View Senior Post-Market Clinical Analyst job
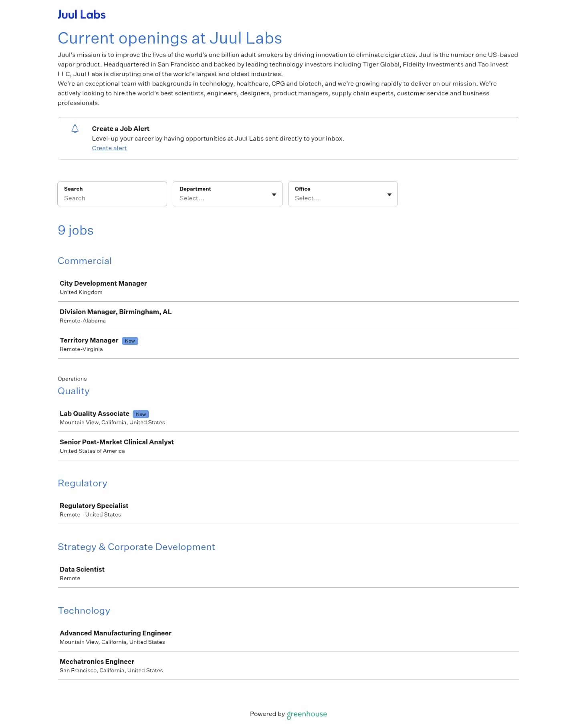The width and height of the screenshot is (577, 728). (117, 442)
